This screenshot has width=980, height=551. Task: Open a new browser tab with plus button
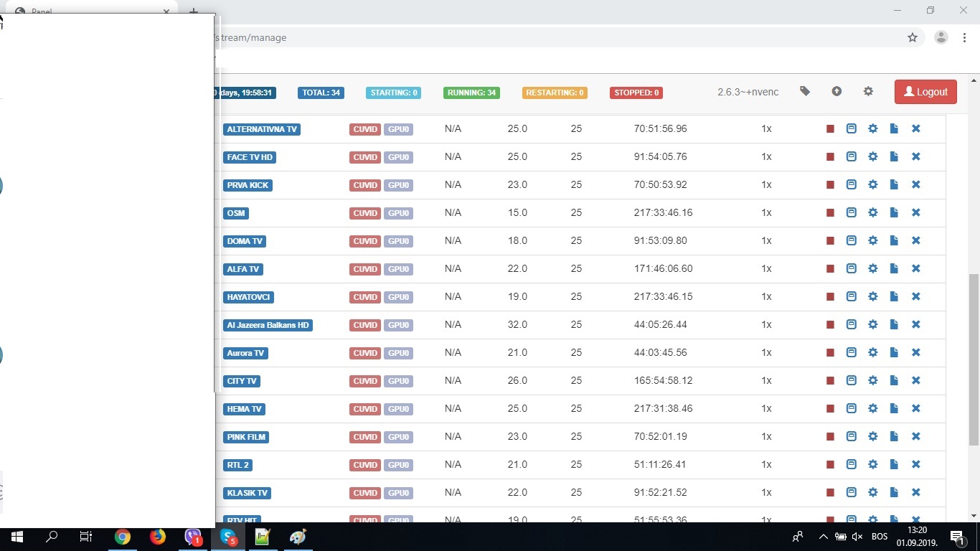pos(194,11)
